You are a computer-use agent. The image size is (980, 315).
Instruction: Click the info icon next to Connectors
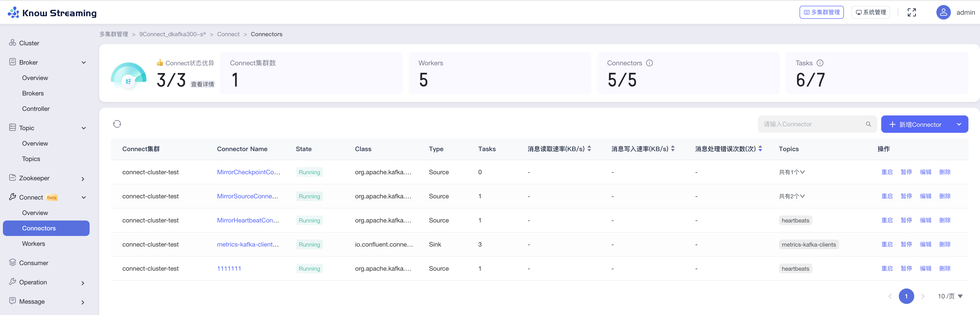tap(649, 63)
